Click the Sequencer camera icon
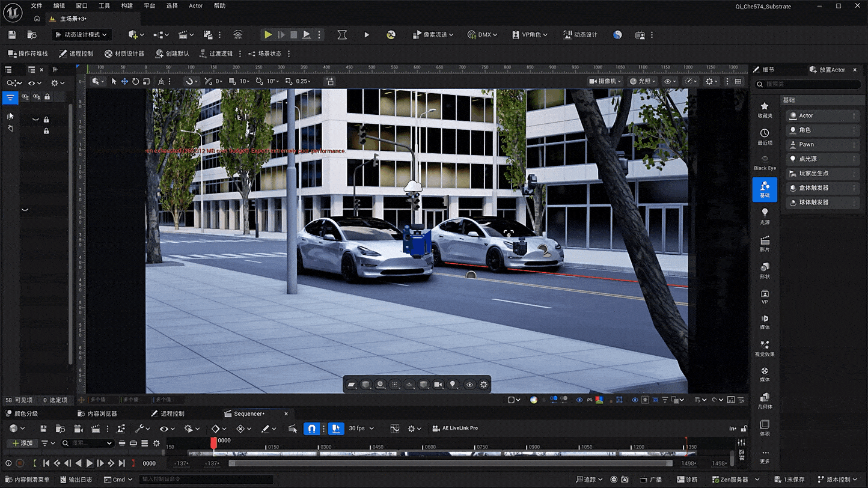 click(78, 429)
